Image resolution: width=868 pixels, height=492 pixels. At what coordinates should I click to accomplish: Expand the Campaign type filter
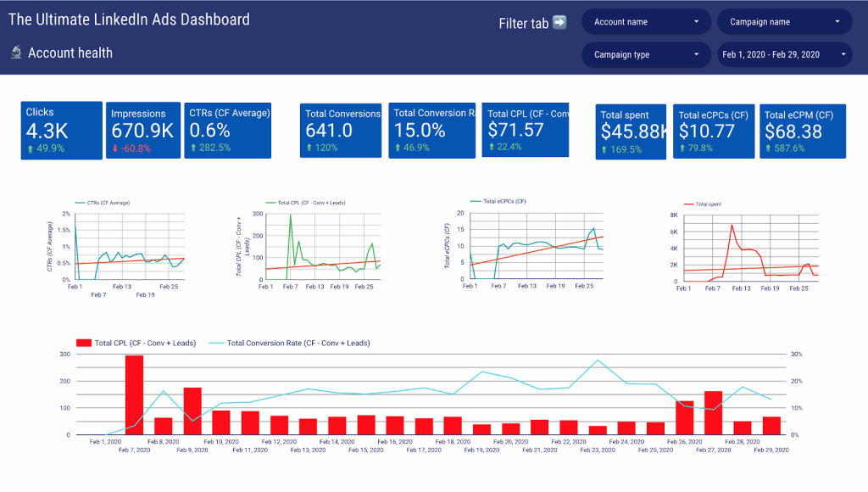click(x=646, y=54)
